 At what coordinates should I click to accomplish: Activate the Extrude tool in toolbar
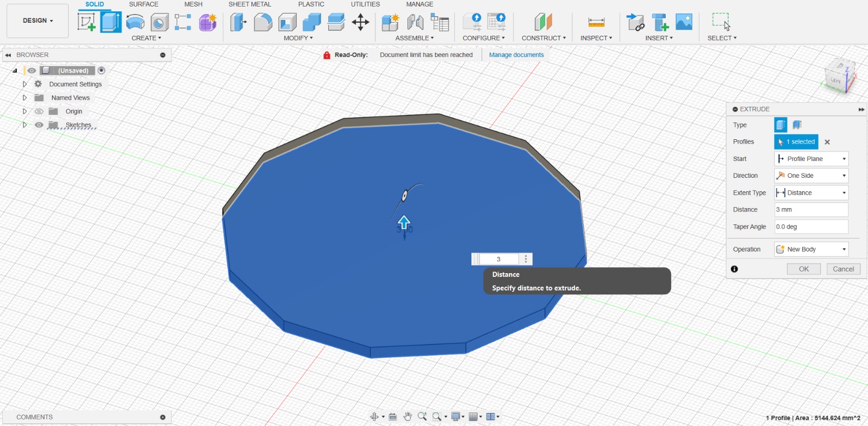[111, 22]
